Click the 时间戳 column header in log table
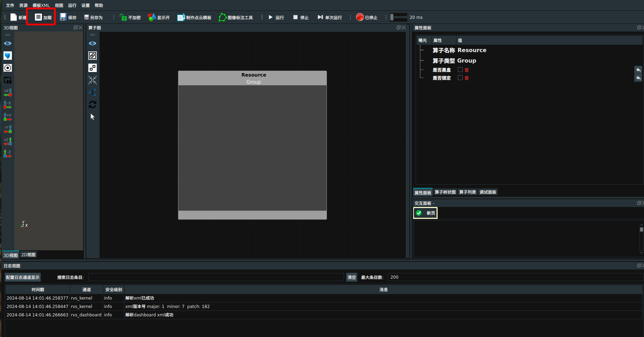The image size is (644, 337). (x=38, y=289)
